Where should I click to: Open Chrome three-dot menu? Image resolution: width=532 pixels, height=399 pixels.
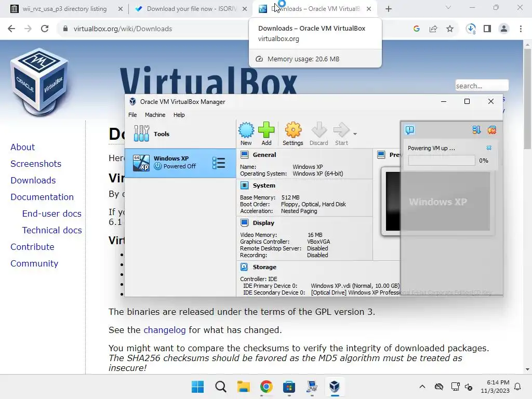(x=521, y=29)
